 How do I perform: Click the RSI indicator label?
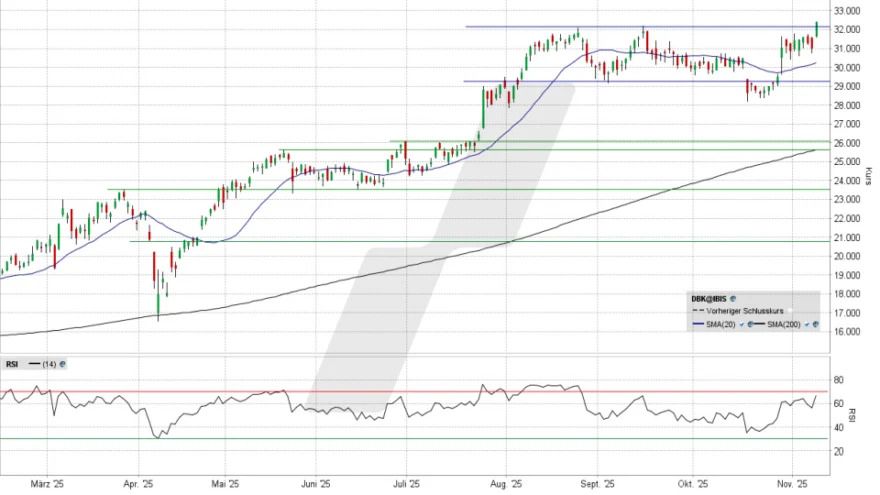(x=11, y=365)
